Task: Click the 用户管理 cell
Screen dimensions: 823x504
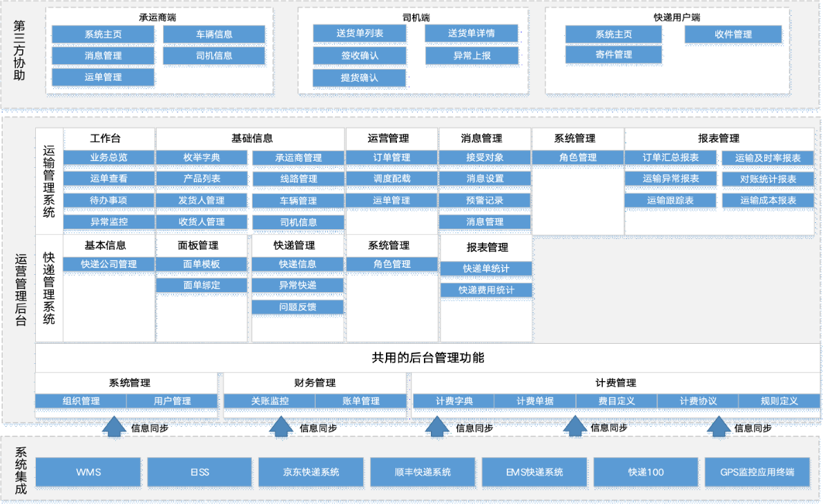Action: pos(172,401)
